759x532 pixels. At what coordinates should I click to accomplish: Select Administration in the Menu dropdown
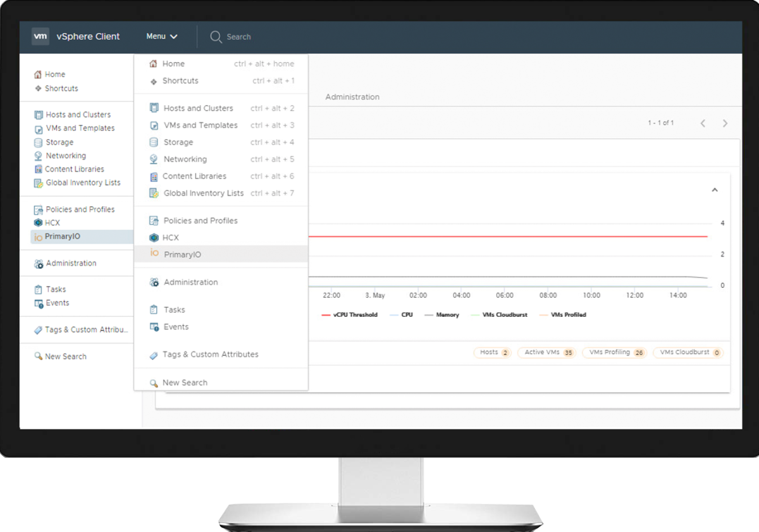pyautogui.click(x=221, y=282)
